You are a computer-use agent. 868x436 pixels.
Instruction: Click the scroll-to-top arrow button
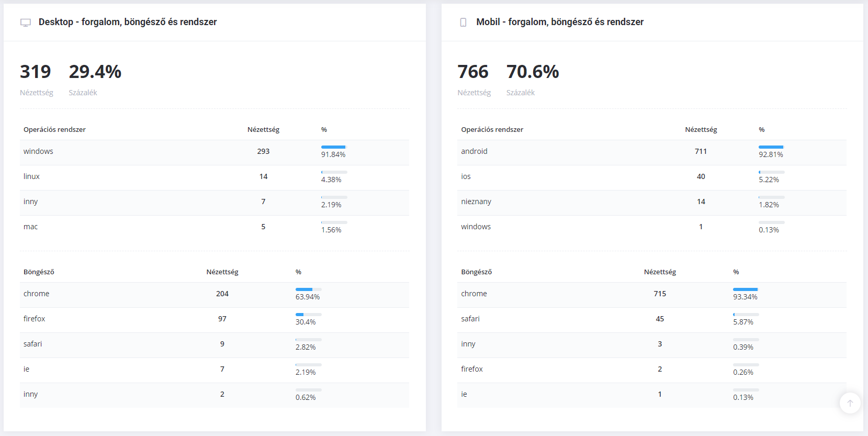point(850,403)
